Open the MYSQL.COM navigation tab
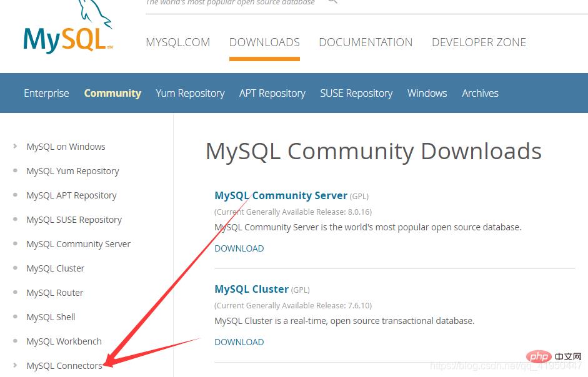This screenshot has height=377, width=588. 177,42
